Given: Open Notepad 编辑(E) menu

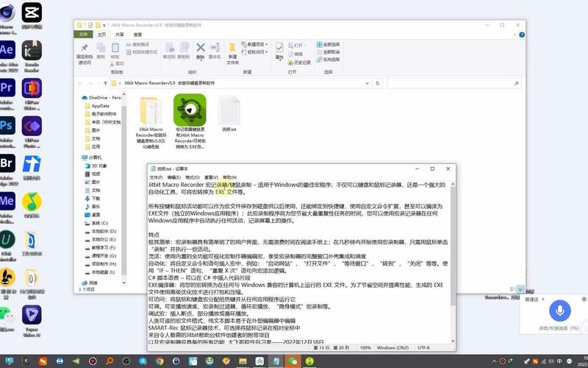Looking at the screenshot, I should coord(173,177).
